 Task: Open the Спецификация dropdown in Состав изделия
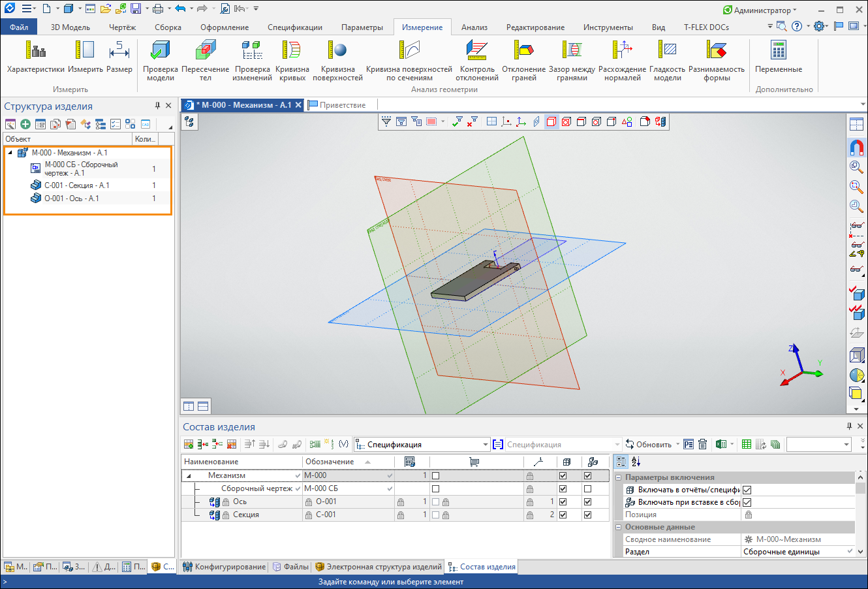click(485, 445)
